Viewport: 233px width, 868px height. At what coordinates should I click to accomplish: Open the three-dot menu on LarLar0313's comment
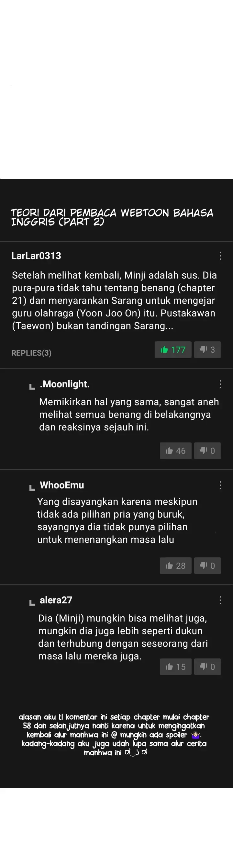(x=220, y=256)
